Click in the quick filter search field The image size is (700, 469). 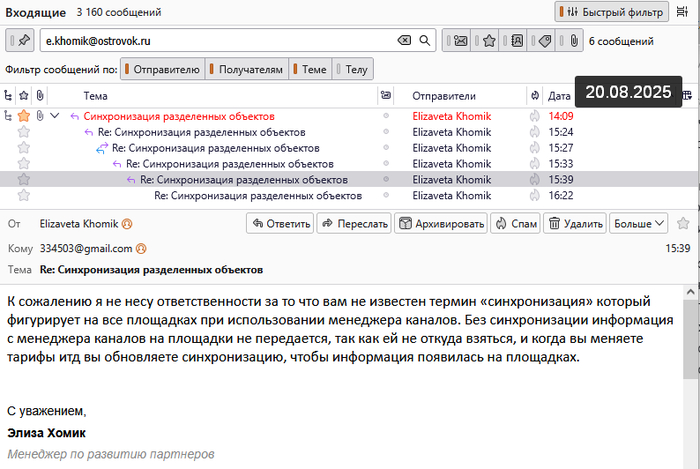point(215,41)
